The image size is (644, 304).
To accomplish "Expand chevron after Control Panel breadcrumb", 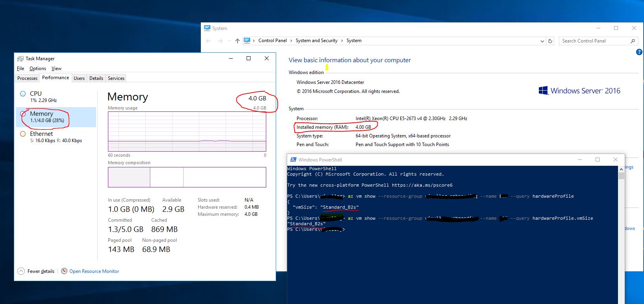I will 291,41.
